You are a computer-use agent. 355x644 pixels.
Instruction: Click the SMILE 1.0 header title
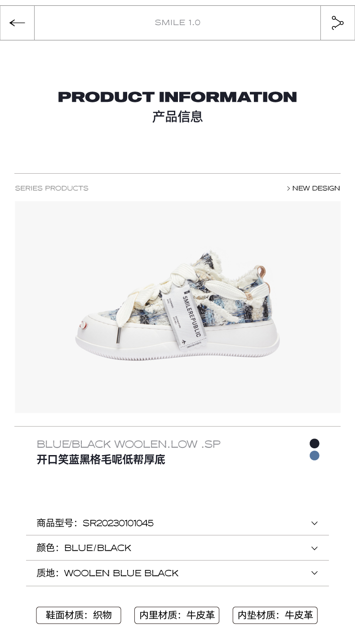coord(177,23)
